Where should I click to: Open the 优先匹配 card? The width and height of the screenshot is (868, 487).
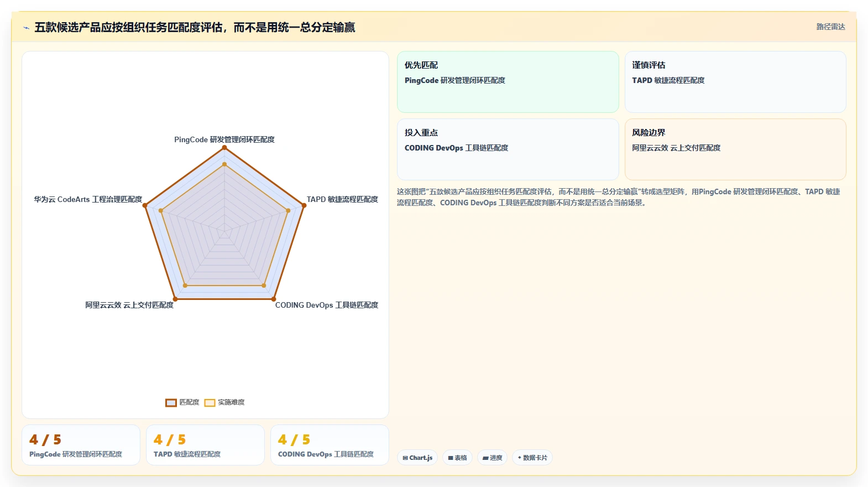click(508, 82)
